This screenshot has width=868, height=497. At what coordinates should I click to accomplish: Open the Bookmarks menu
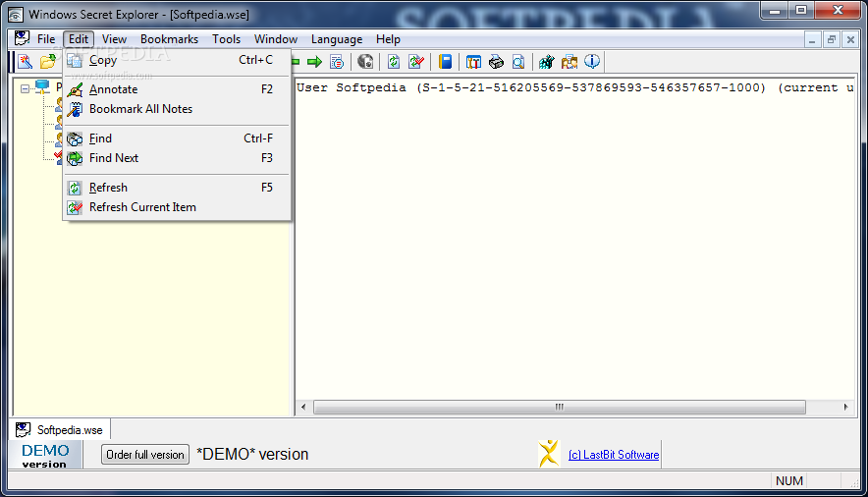click(x=169, y=39)
